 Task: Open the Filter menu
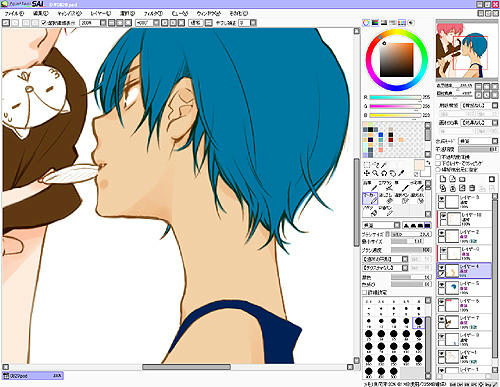click(x=153, y=13)
